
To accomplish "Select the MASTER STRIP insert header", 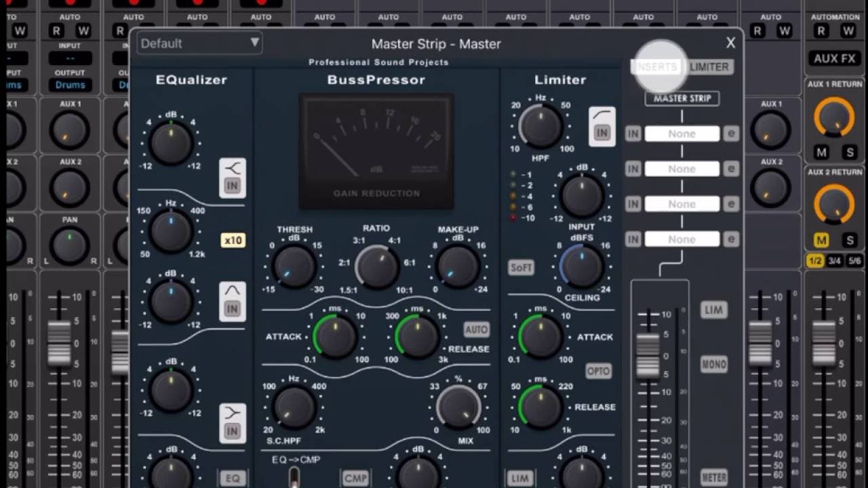I will (x=682, y=98).
